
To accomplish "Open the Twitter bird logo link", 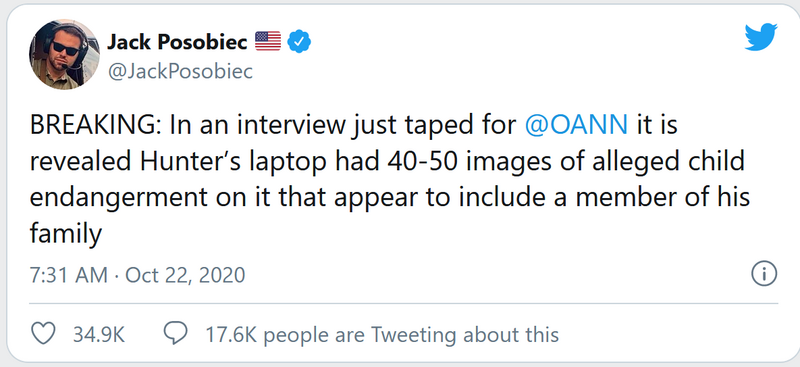I will click(761, 36).
